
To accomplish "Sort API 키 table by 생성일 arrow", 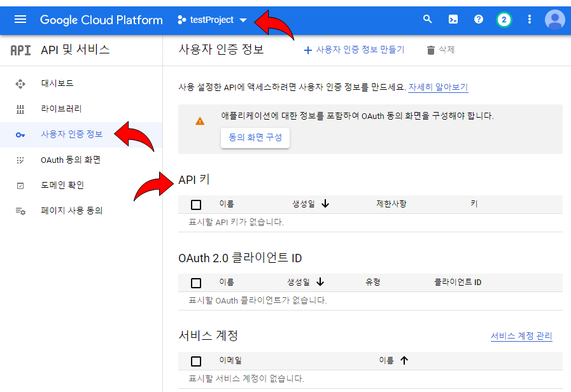I will [x=325, y=204].
